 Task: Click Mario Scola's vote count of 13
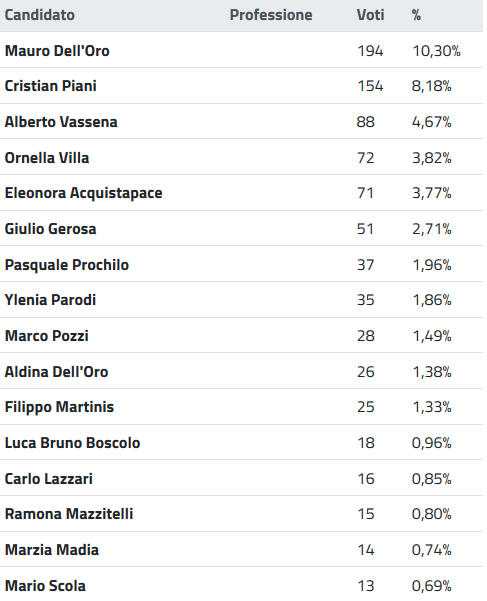coord(366,586)
